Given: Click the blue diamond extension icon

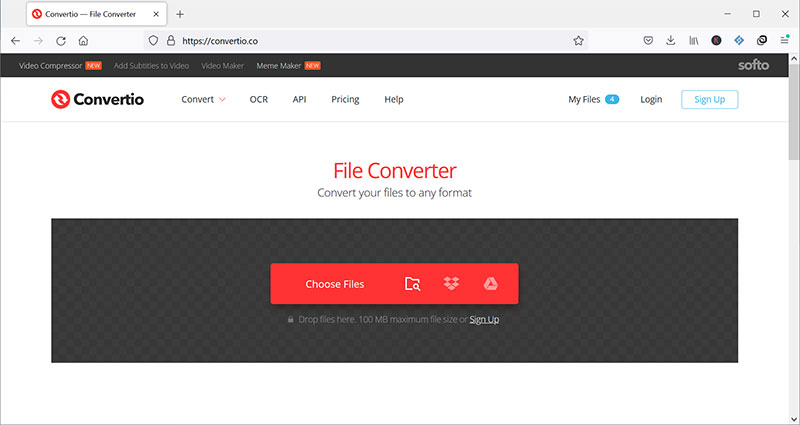Looking at the screenshot, I should pyautogui.click(x=739, y=41).
